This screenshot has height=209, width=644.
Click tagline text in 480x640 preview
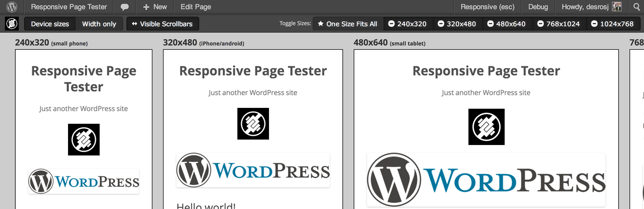[x=486, y=93]
